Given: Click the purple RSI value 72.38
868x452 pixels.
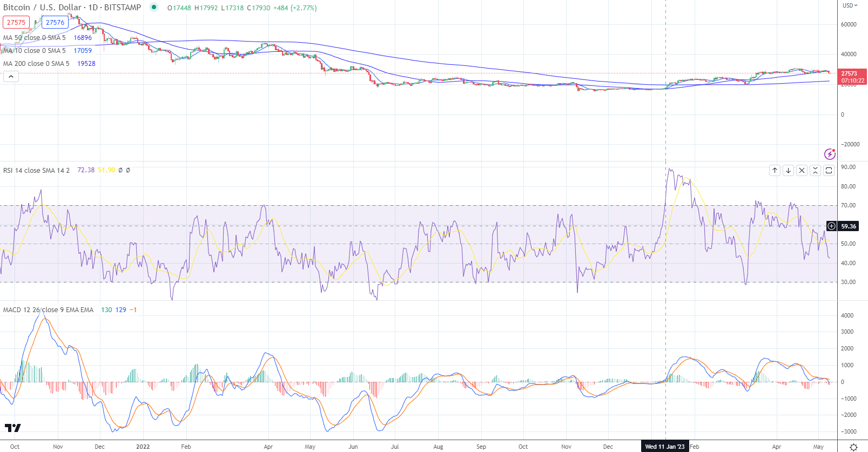Looking at the screenshot, I should 86,170.
